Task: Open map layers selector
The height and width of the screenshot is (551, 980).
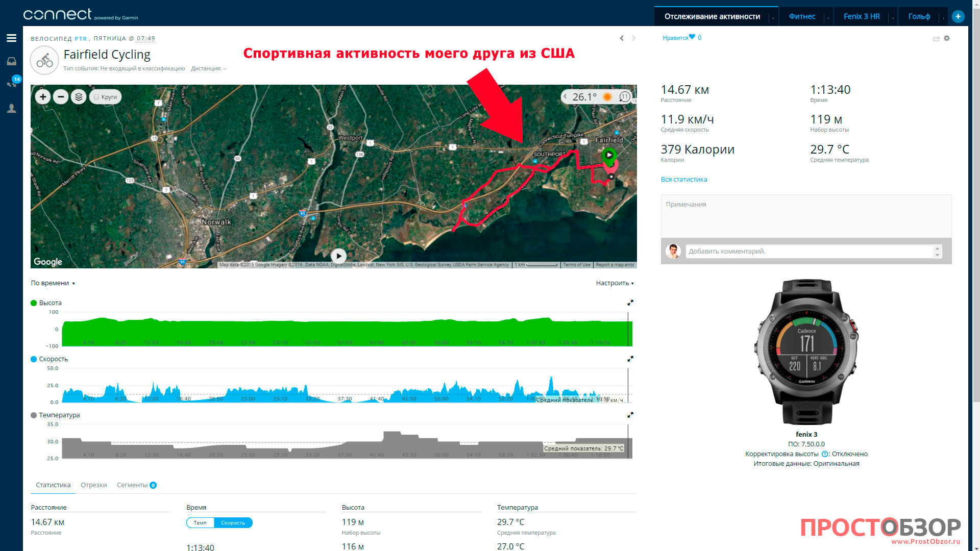Action: pos(79,97)
